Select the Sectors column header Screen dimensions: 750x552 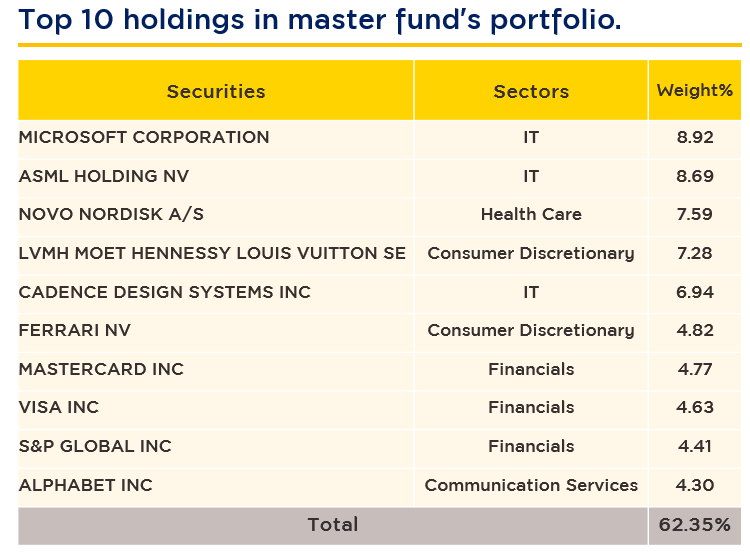pos(531,91)
